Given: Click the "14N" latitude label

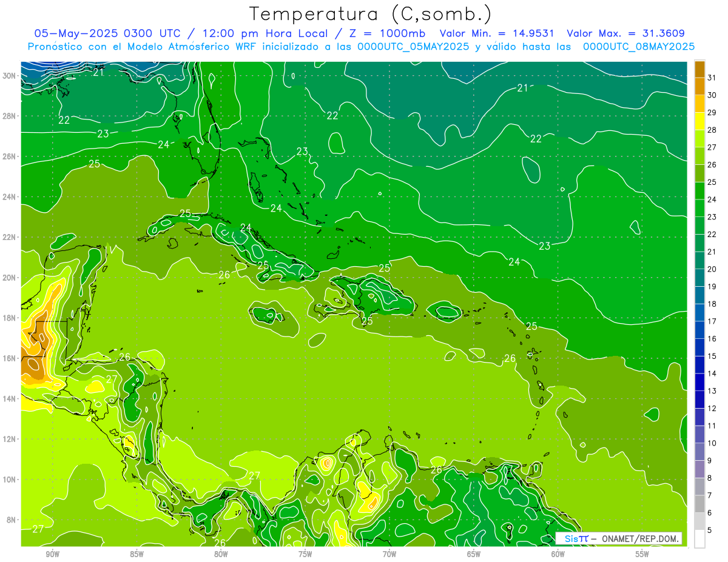Looking at the screenshot, I should [x=9, y=399].
